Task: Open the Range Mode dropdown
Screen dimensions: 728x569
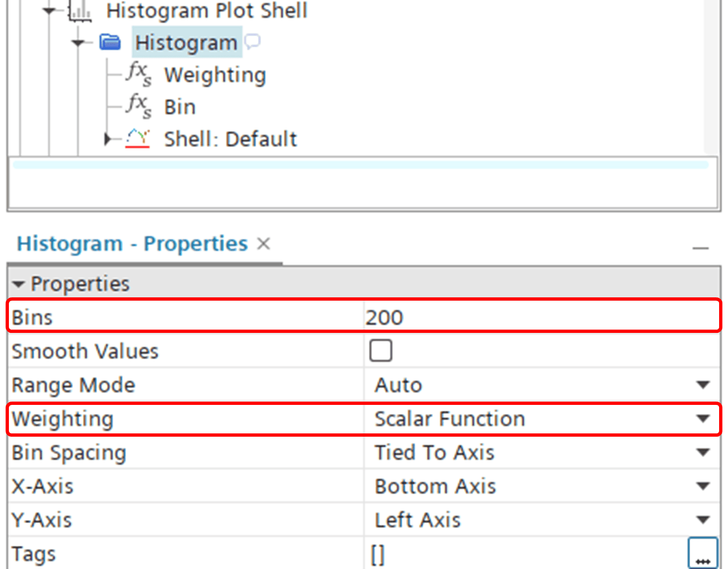Action: pyautogui.click(x=702, y=385)
